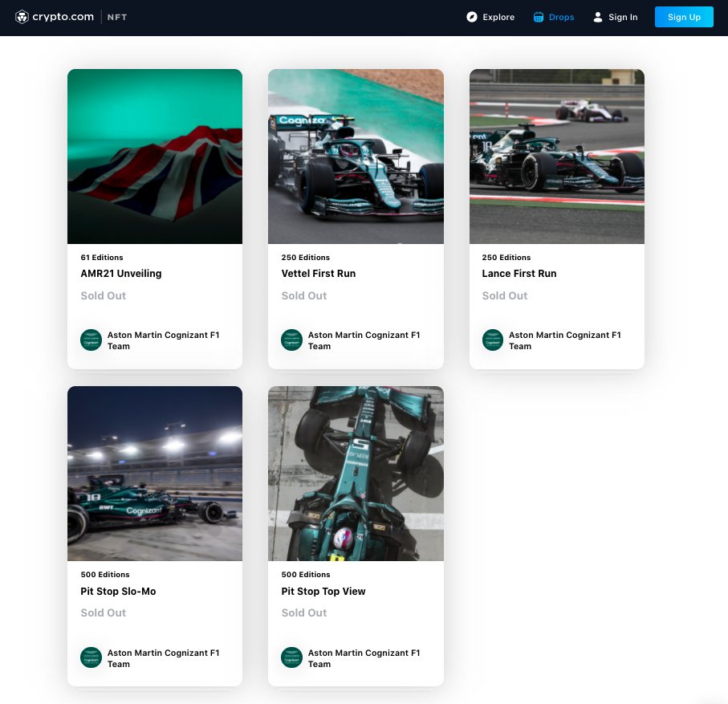This screenshot has width=728, height=704.
Task: Click the Aston Martin team avatar on AMR21 Unveiling
Action: 91,340
